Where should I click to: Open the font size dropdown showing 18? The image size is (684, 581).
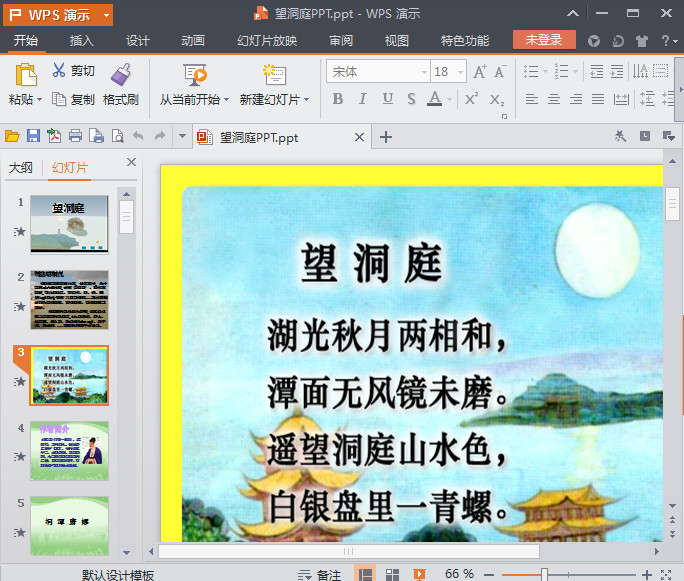pyautogui.click(x=459, y=72)
